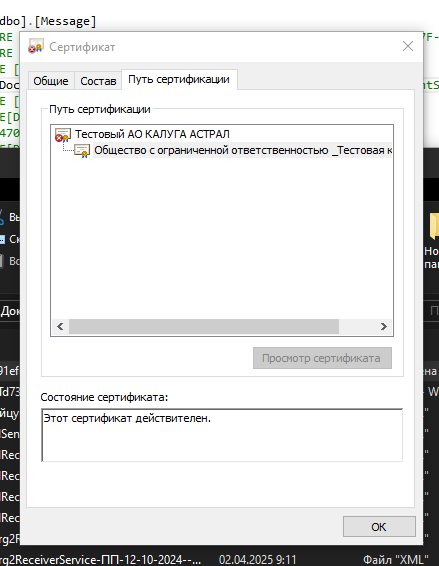Click the root certificate icon with error mark
Viewport: 439px width, 566px height.
[62, 135]
